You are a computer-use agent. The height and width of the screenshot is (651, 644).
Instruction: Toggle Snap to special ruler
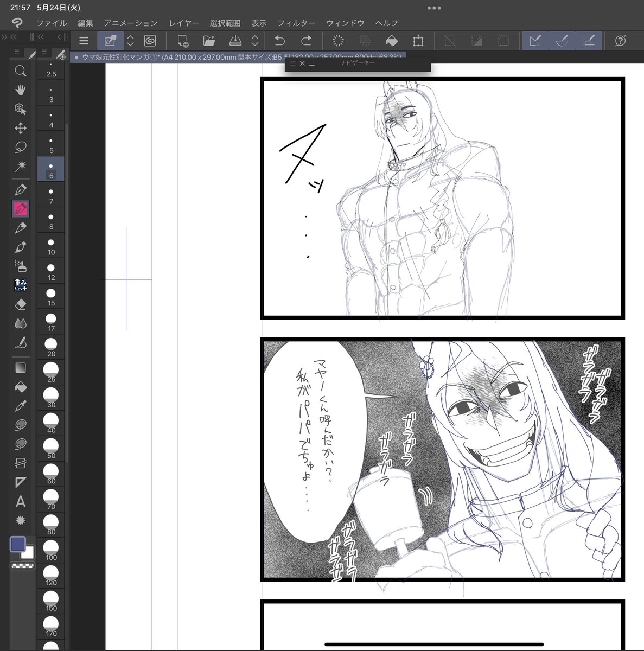pyautogui.click(x=562, y=41)
